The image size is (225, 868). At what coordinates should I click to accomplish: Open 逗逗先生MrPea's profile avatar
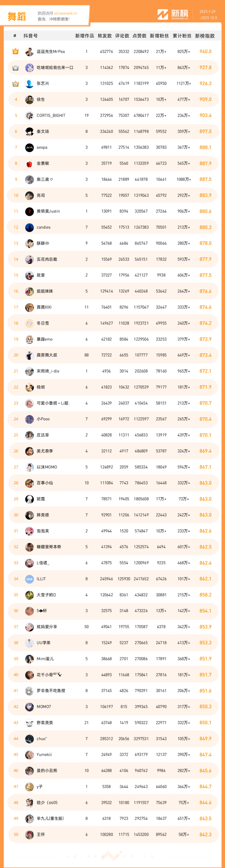pos(29,52)
